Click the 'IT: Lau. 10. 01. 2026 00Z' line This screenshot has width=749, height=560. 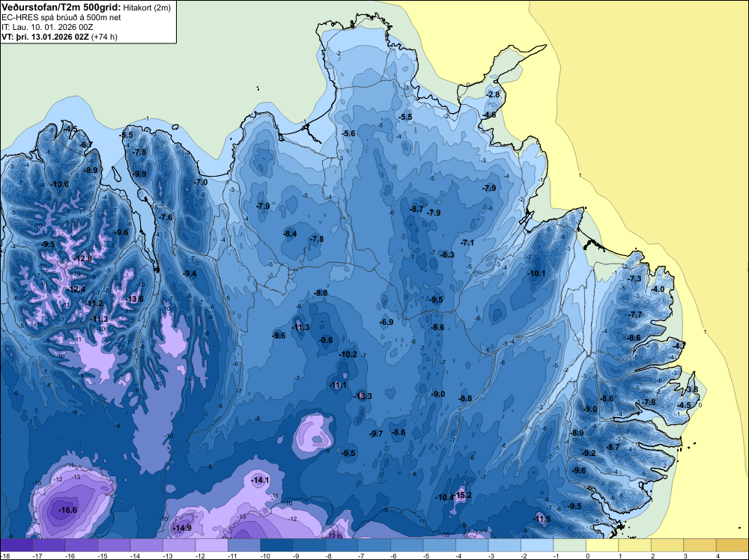tap(46, 27)
